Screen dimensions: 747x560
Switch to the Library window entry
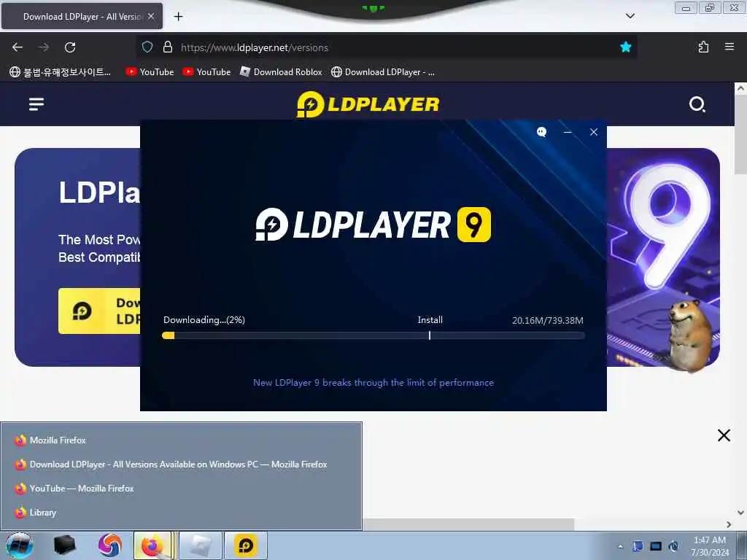click(181, 513)
